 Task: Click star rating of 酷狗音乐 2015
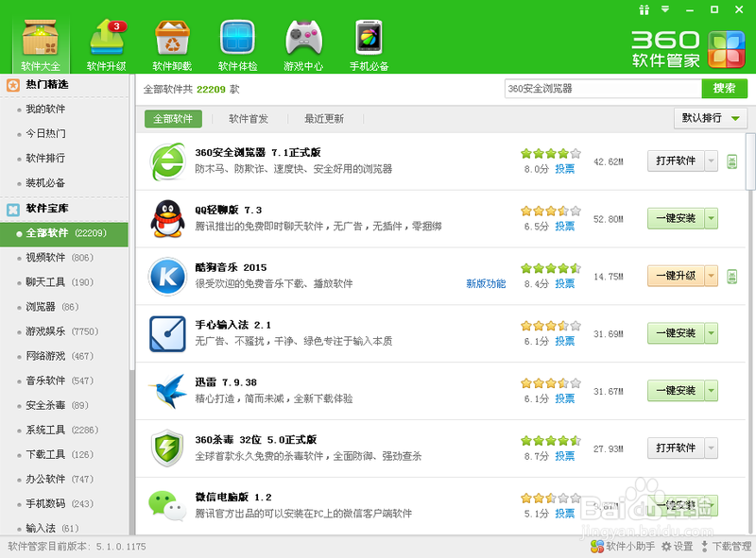click(x=551, y=268)
